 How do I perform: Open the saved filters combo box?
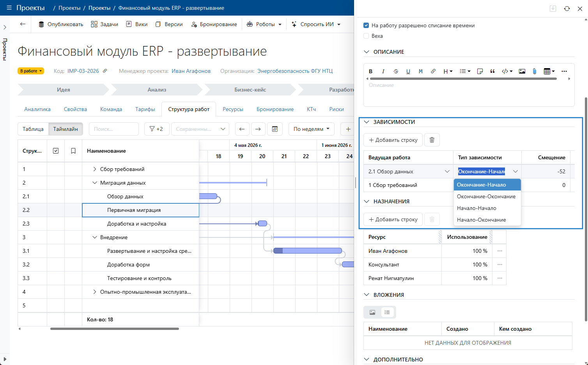(x=200, y=129)
